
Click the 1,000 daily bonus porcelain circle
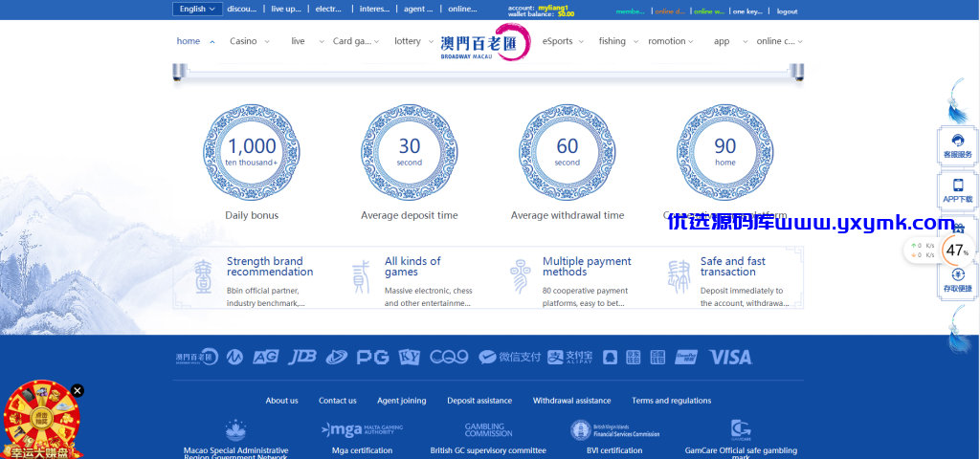coord(252,152)
